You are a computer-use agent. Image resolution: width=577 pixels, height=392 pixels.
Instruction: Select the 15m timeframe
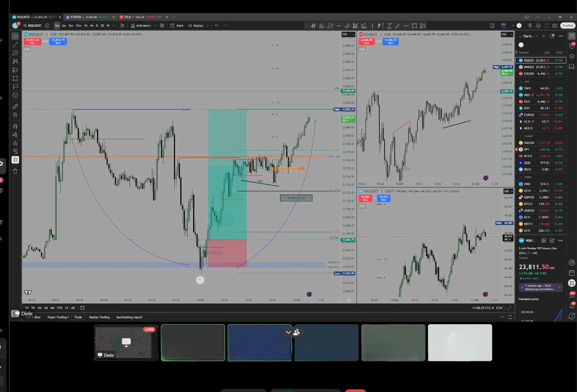tap(78, 25)
